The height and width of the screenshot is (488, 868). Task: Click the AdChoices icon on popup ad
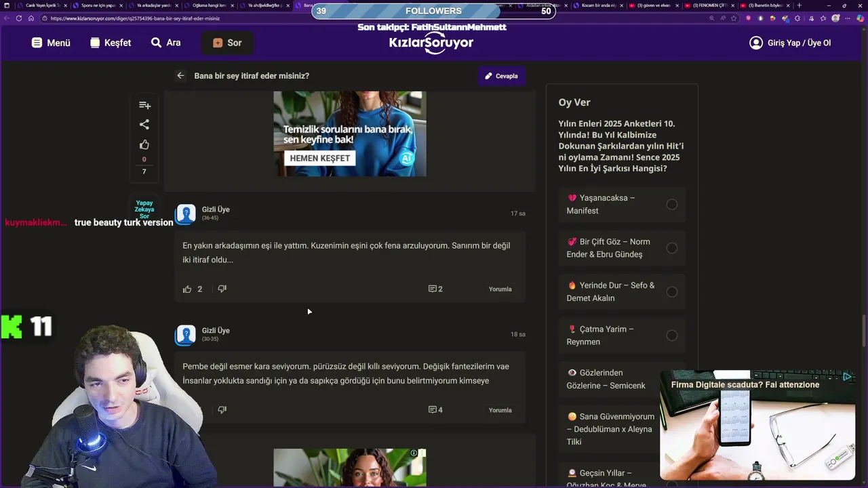click(848, 377)
